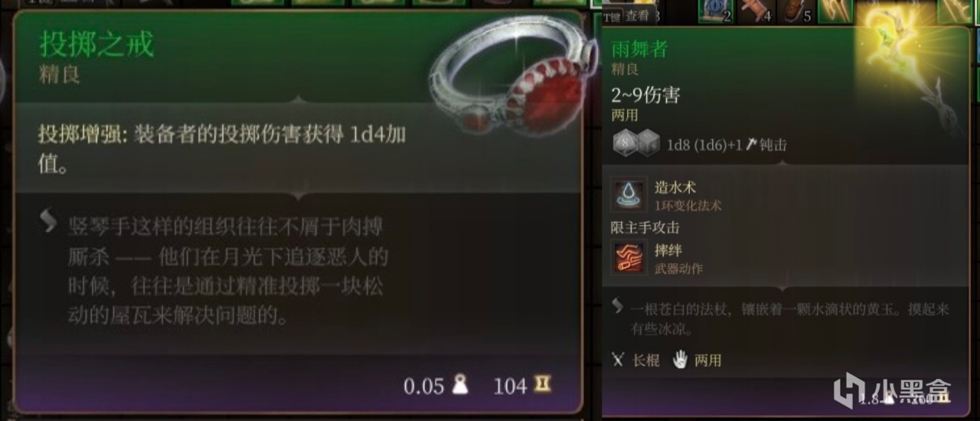Click the 两用 hand icon
Image resolution: width=980 pixels, height=421 pixels.
(x=680, y=359)
